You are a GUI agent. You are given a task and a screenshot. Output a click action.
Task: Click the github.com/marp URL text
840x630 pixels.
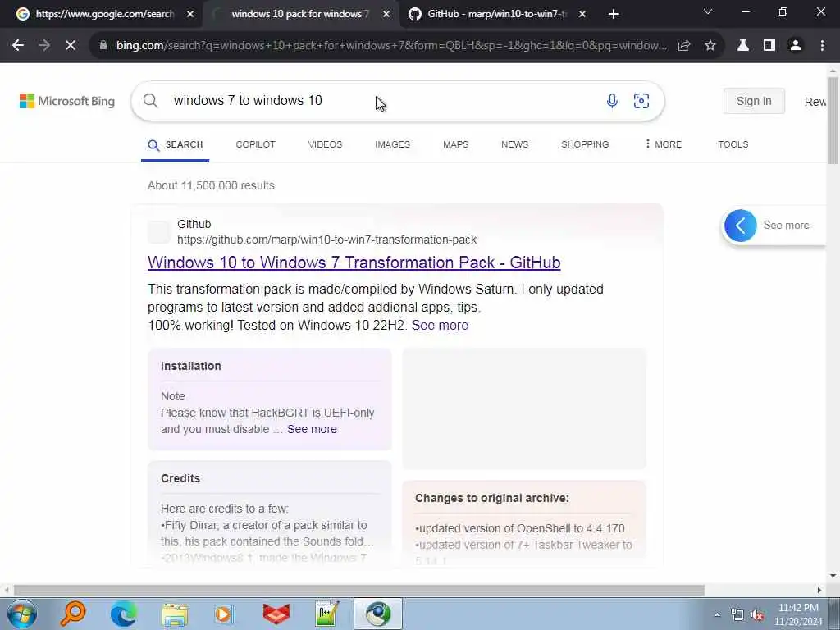click(x=326, y=240)
